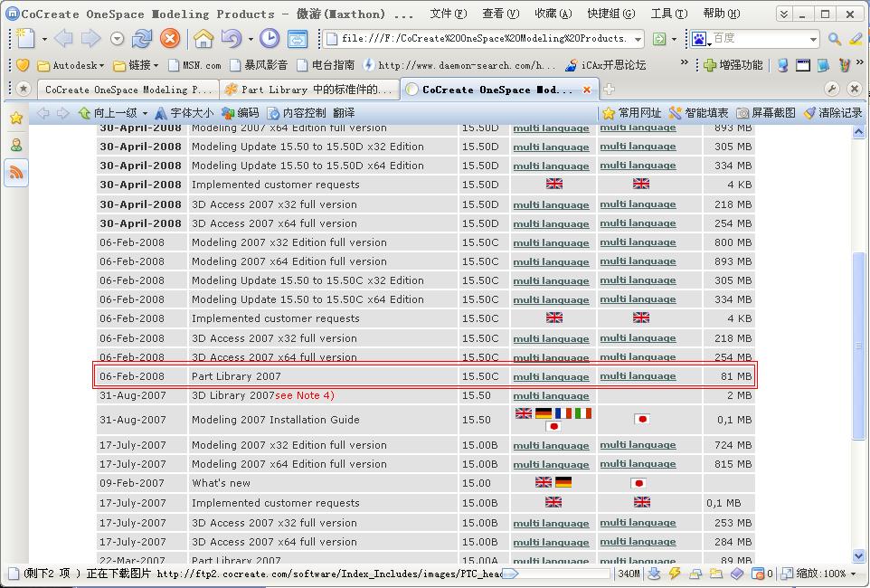Screen dimensions: 870x588
Task: Click first multi language link in Part Library 2007 15.50C row
Action: [551, 376]
